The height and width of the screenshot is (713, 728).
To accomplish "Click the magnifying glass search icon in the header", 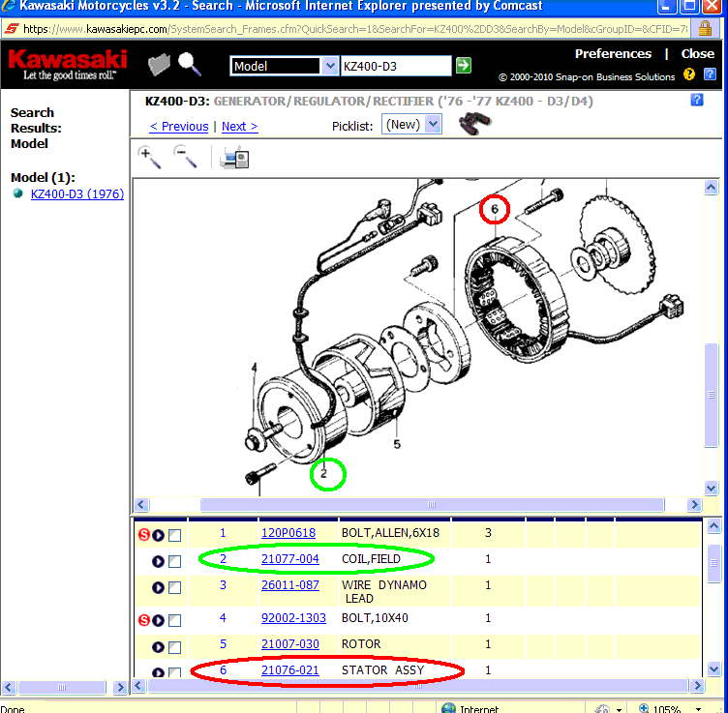I will click(x=190, y=64).
